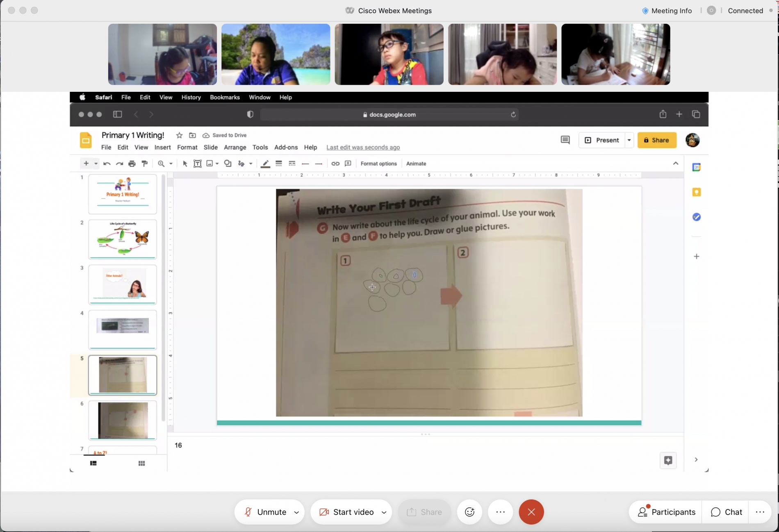
Task: Click Start video button
Action: click(347, 512)
